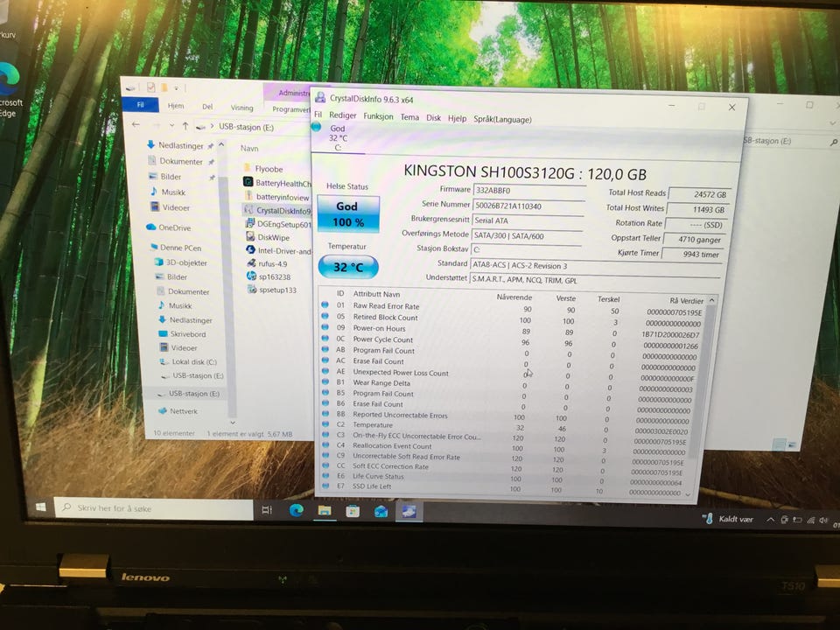Open the Språk(Language) menu
The height and width of the screenshot is (630, 840).
tap(502, 120)
